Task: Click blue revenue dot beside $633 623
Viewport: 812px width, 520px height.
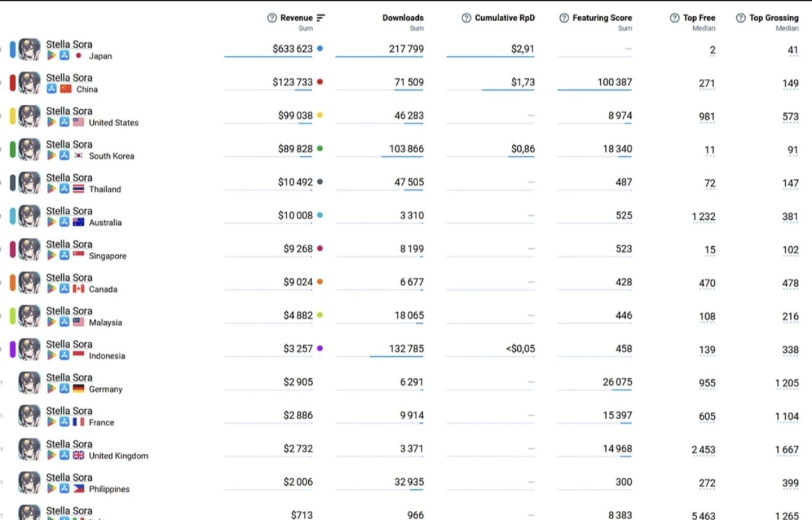Action: tap(320, 49)
